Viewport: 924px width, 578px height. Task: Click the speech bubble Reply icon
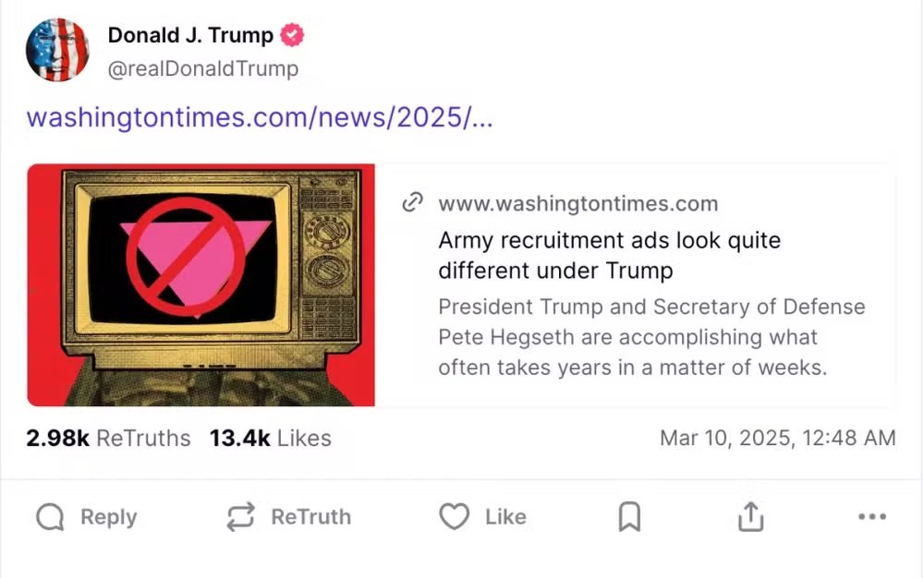pos(50,518)
